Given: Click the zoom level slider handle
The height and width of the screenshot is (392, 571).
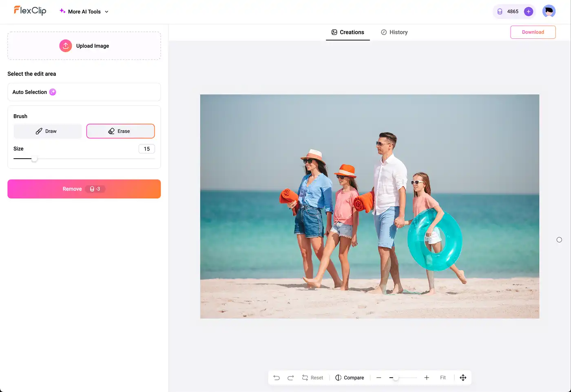Looking at the screenshot, I should coord(396,378).
